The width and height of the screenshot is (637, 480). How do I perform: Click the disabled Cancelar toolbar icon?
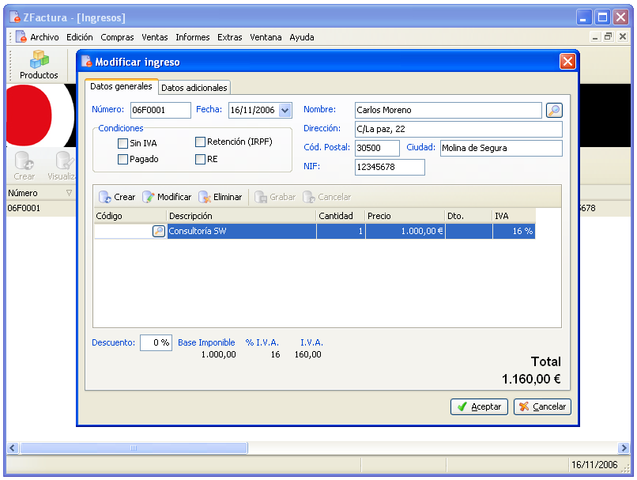click(x=309, y=197)
